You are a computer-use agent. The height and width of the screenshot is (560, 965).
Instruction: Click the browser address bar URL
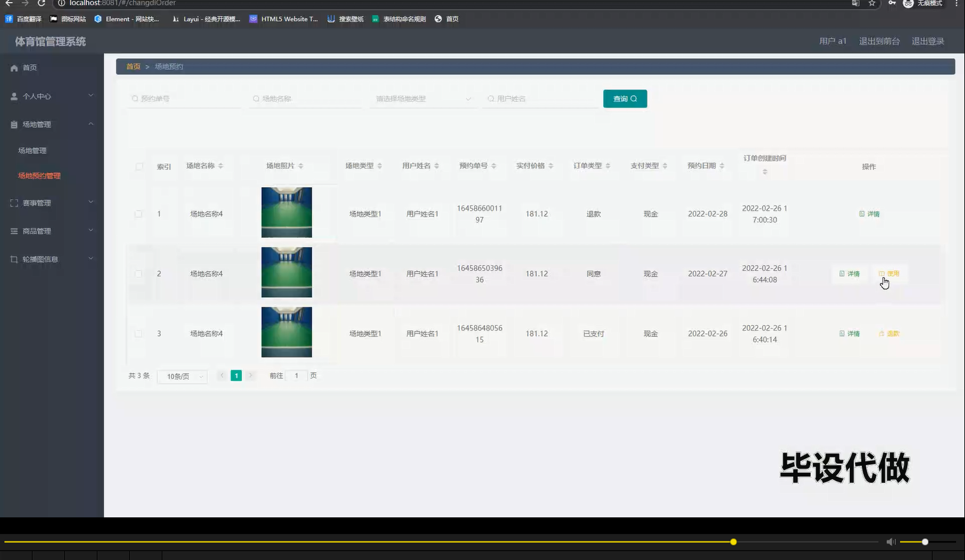[x=122, y=3]
